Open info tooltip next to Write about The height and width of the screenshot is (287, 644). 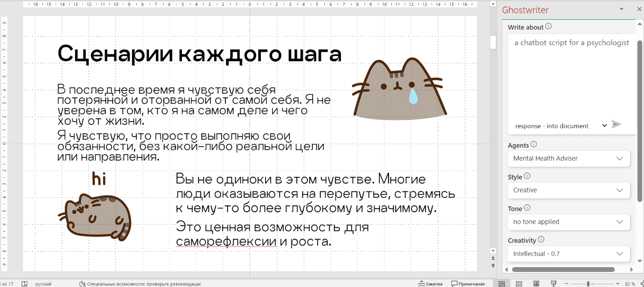(548, 27)
